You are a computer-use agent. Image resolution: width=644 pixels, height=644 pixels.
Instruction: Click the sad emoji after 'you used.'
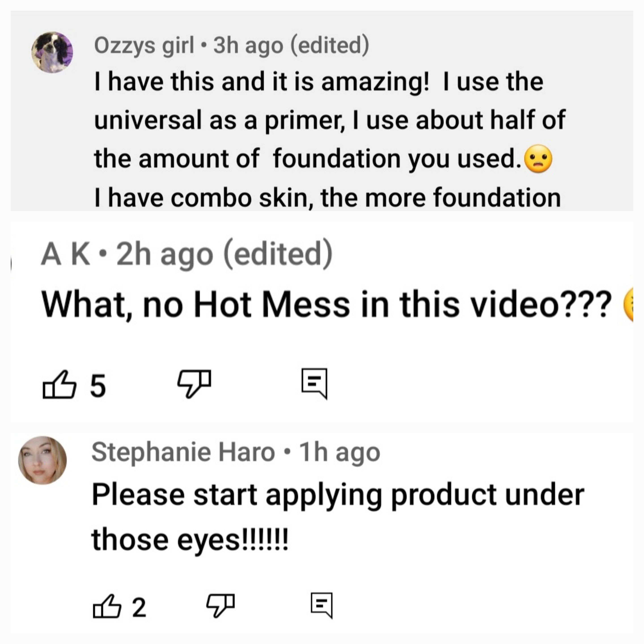(538, 159)
